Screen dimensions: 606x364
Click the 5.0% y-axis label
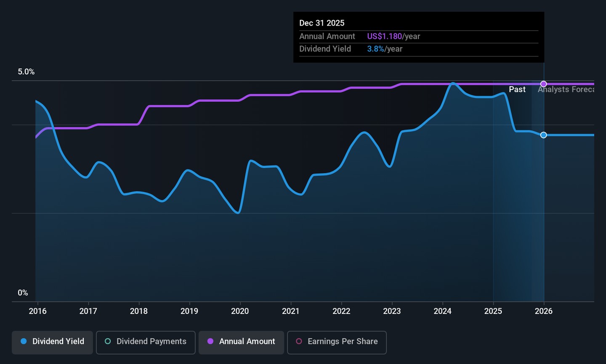pyautogui.click(x=26, y=72)
